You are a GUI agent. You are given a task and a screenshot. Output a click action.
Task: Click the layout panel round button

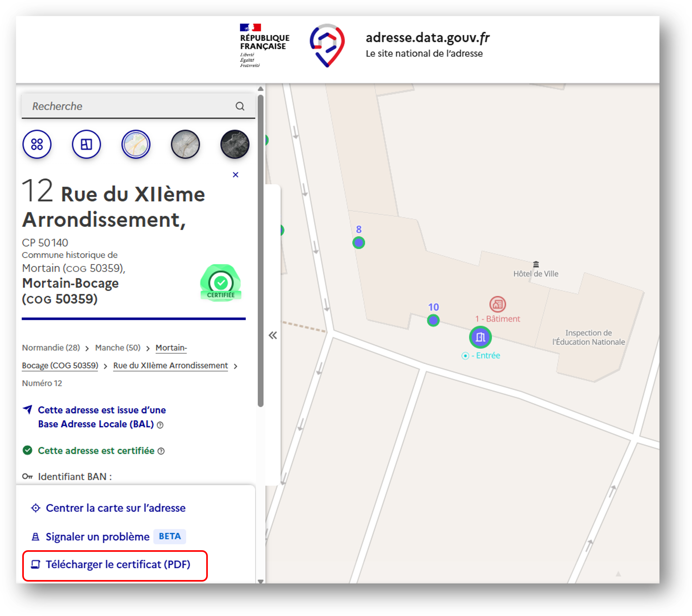pos(86,145)
